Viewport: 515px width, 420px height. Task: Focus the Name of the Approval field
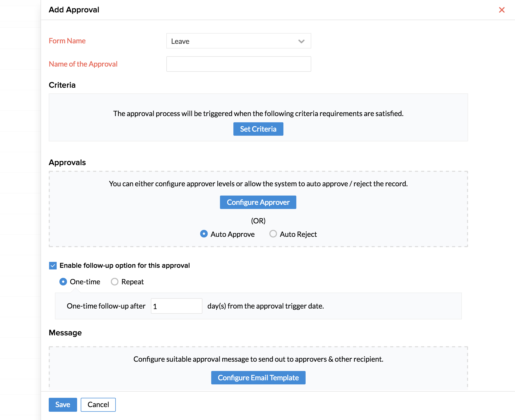coord(238,64)
